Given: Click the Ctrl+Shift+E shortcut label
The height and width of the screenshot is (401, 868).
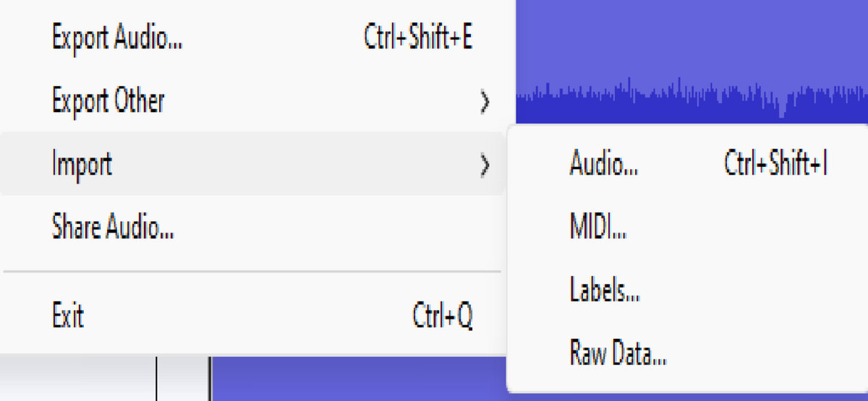Looking at the screenshot, I should [418, 38].
